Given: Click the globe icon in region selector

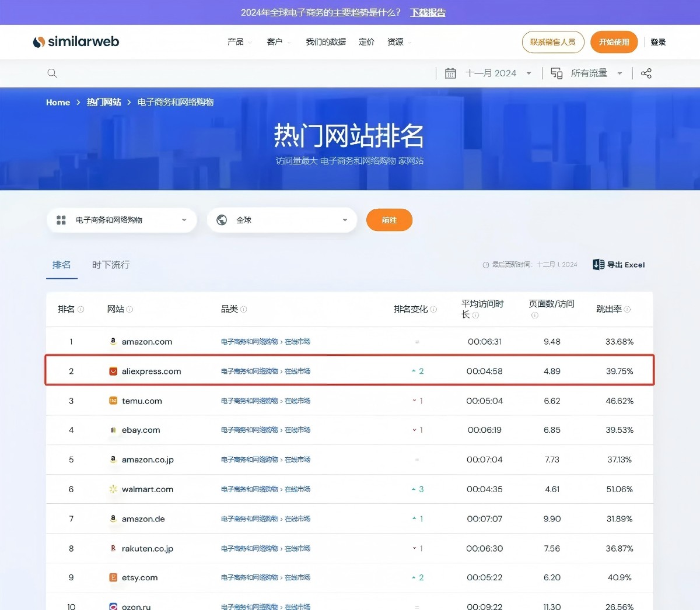Looking at the screenshot, I should 222,220.
